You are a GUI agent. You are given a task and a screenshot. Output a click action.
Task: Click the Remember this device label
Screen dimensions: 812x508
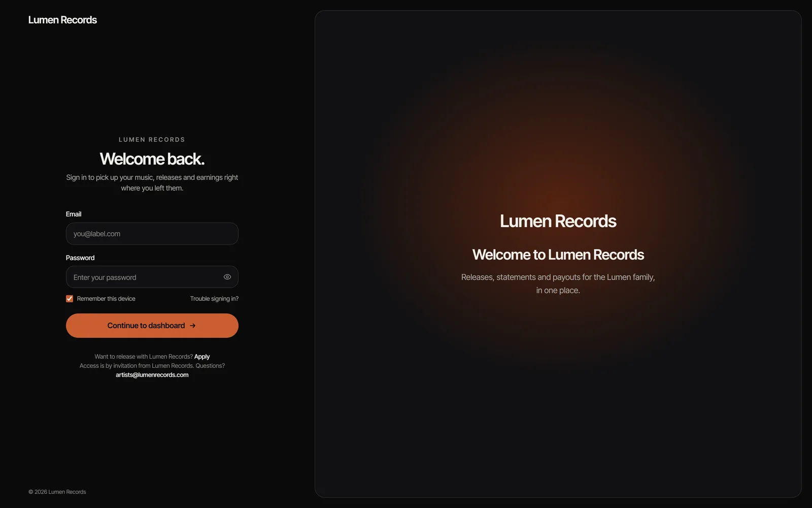point(106,299)
